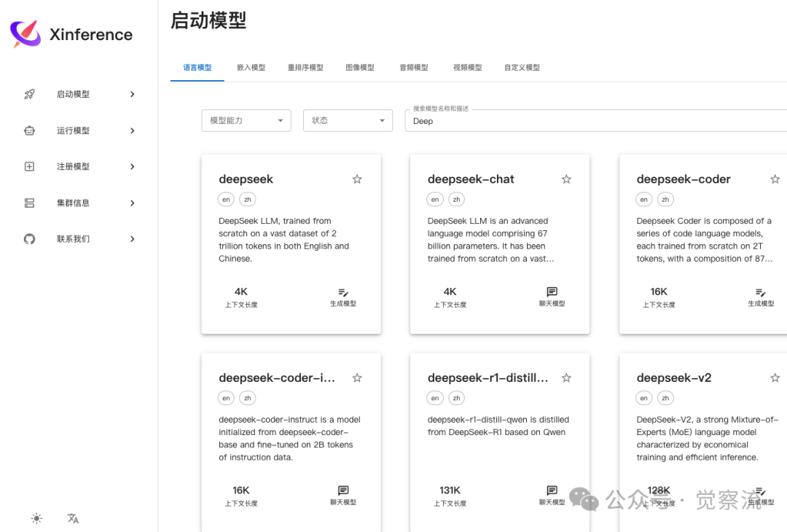Open the 状态 dropdown
Image resolution: width=787 pixels, height=532 pixels.
coord(348,120)
